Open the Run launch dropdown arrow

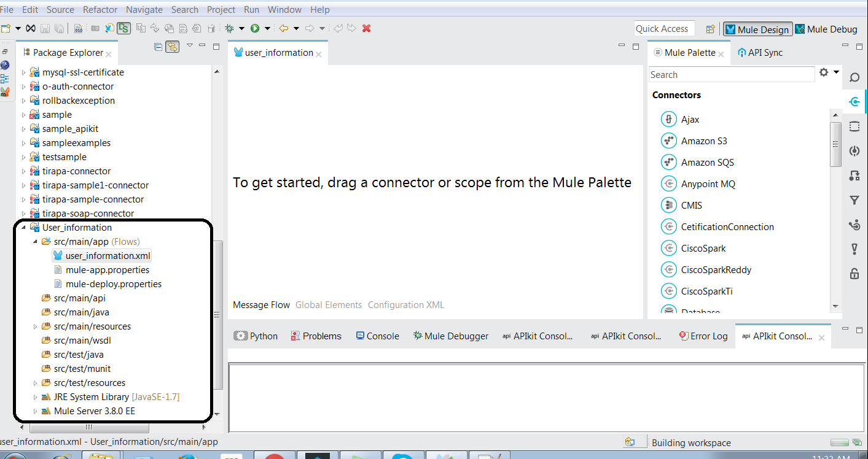(267, 29)
